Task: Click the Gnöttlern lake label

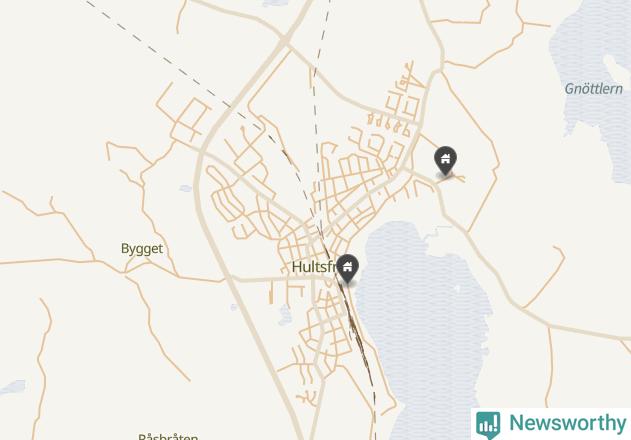Action: pyautogui.click(x=593, y=89)
